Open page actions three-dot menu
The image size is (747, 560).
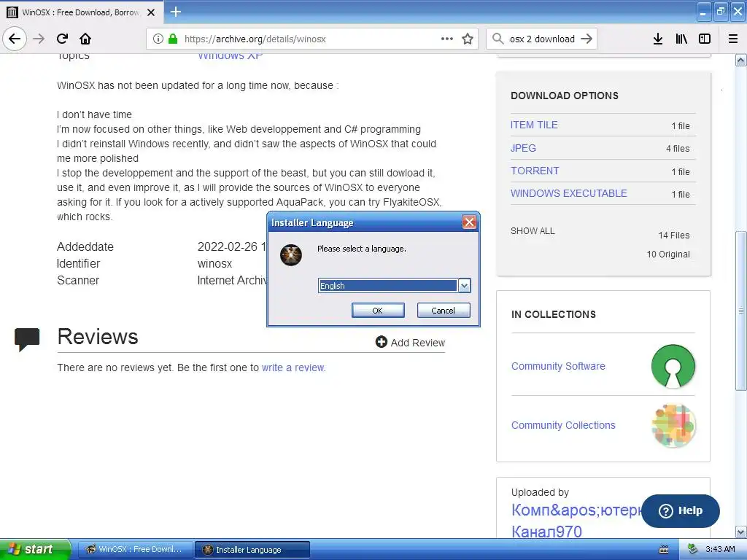pos(447,39)
